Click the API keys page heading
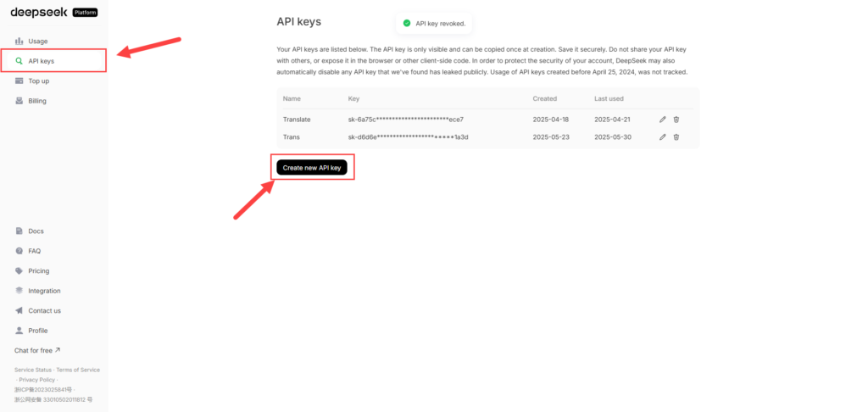 (x=299, y=22)
